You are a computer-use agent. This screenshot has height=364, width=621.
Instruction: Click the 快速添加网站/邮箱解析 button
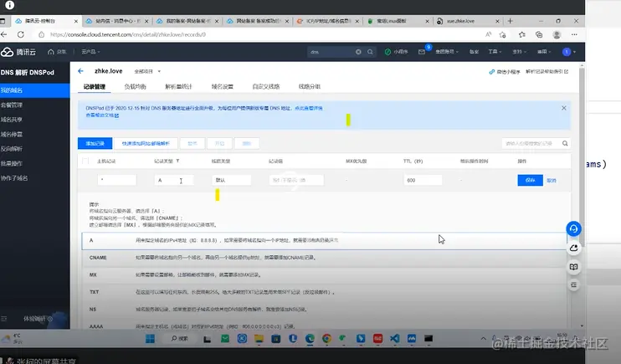tap(146, 143)
